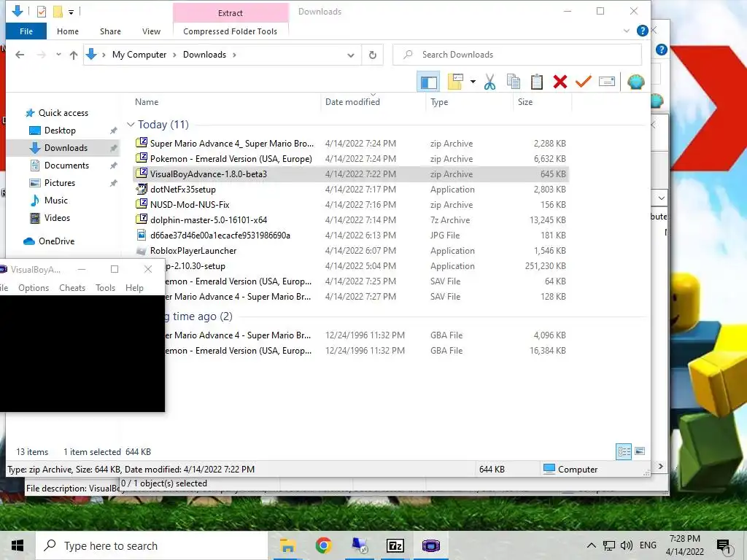747x560 pixels.
Task: Select the d66ae37d46e00a1ecacfe9531986690a JPG file
Action: (x=351, y=236)
